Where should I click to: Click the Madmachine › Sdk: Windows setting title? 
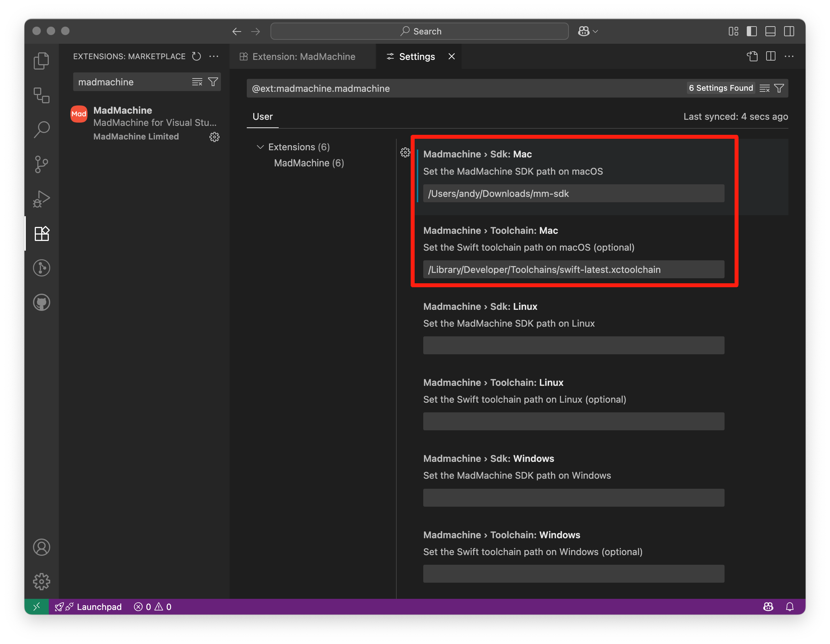(489, 459)
